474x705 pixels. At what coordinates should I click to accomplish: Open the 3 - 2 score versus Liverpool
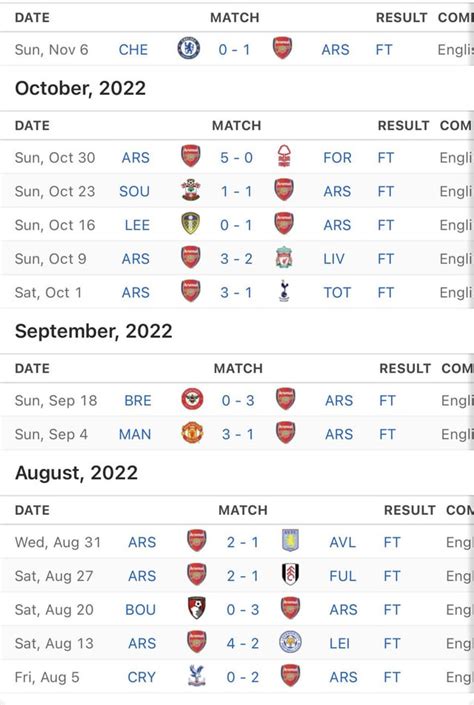pyautogui.click(x=237, y=259)
